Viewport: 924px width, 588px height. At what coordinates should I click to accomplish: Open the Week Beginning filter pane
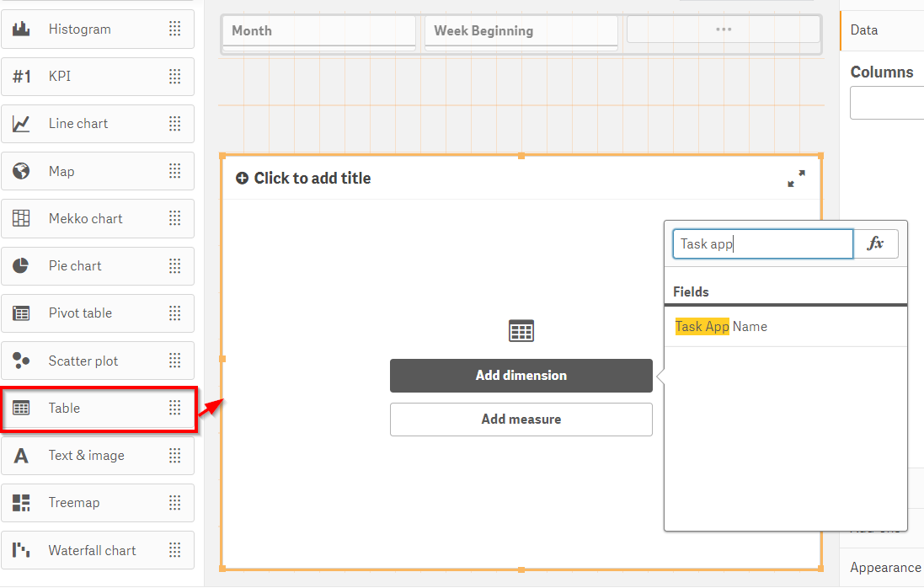pos(521,31)
